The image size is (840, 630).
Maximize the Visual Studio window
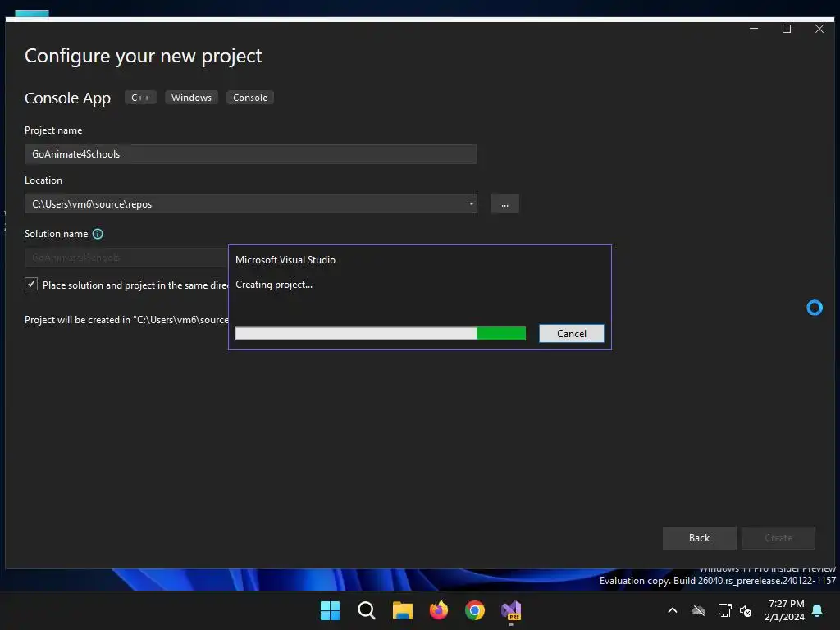[787, 29]
